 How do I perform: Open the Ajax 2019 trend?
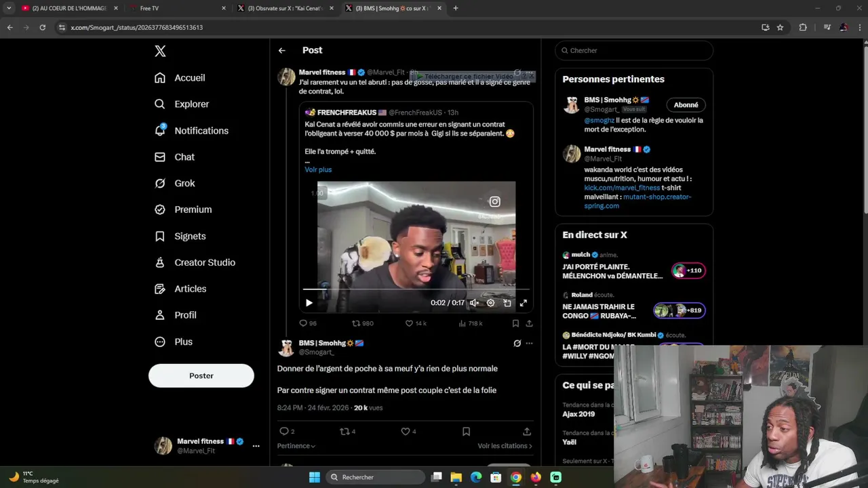point(578,414)
